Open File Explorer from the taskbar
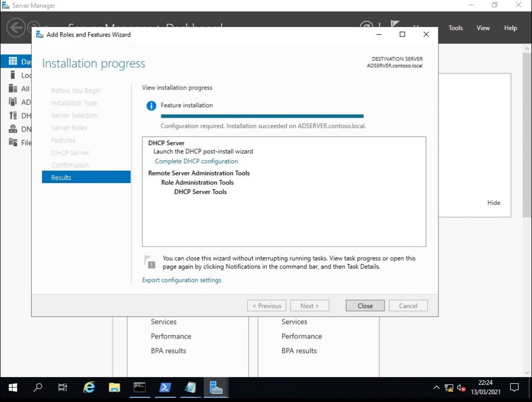Image resolution: width=532 pixels, height=402 pixels. [114, 387]
